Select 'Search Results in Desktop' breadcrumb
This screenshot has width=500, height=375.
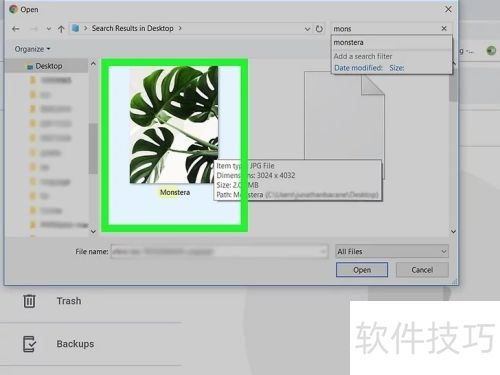(133, 28)
